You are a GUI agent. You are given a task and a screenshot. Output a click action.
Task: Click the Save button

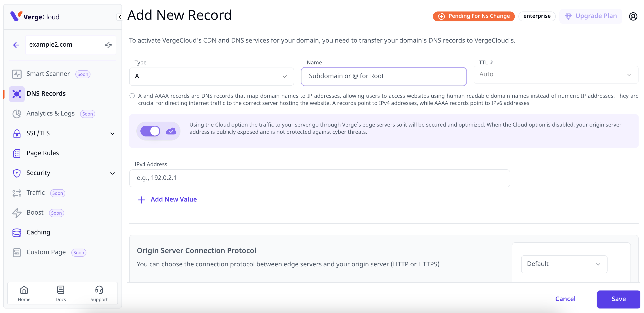pyautogui.click(x=618, y=298)
